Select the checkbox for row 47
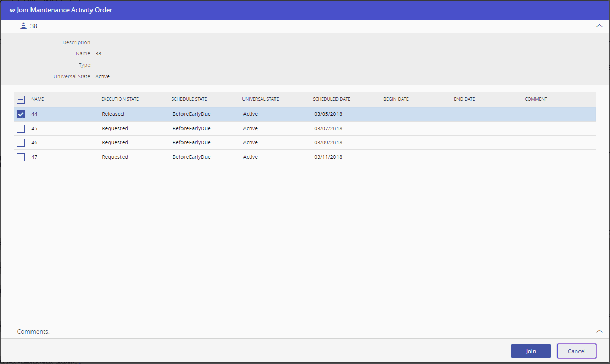610x364 pixels. tap(21, 157)
